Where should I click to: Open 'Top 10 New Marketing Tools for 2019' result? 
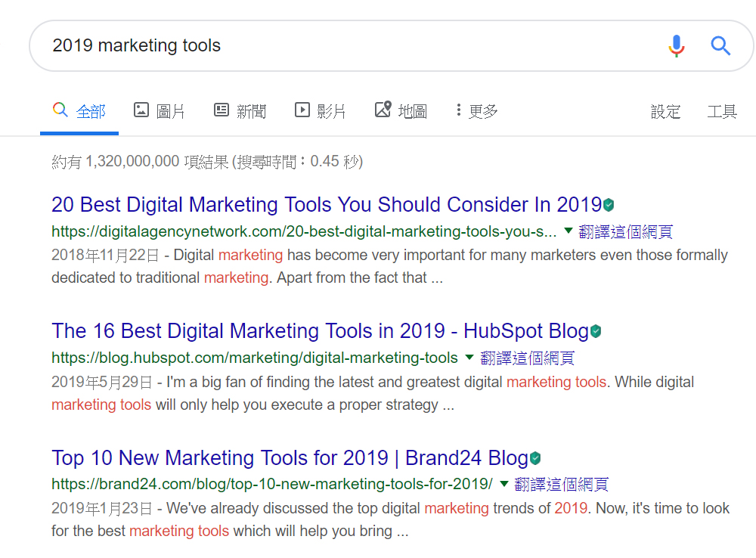(x=290, y=457)
